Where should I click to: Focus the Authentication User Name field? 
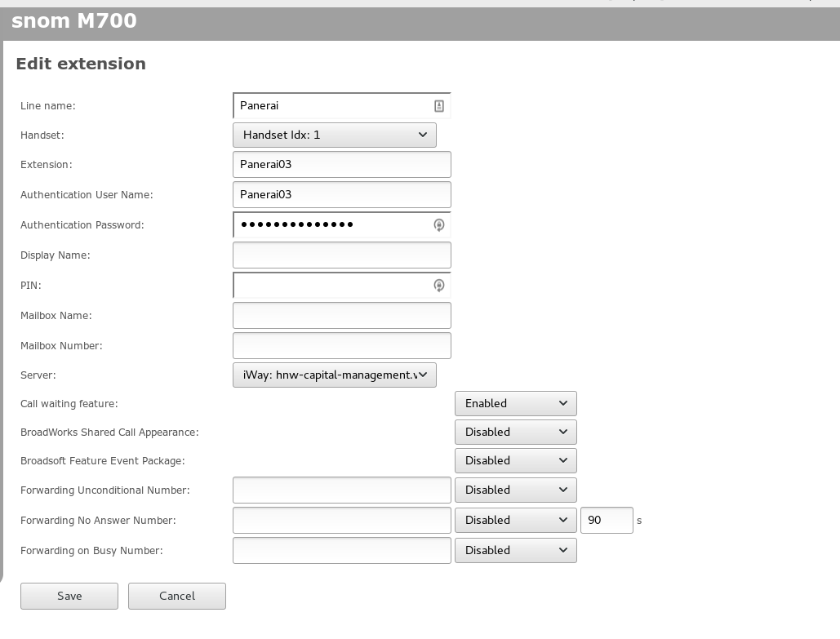(x=342, y=194)
